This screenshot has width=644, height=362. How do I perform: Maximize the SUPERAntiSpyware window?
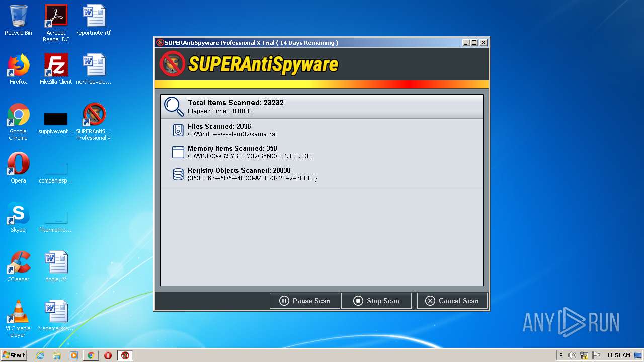click(x=474, y=43)
